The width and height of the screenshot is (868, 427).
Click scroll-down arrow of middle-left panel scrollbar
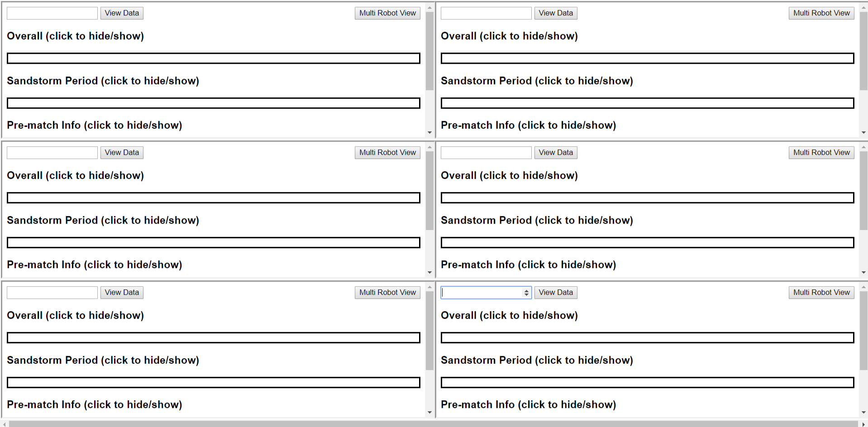[429, 272]
